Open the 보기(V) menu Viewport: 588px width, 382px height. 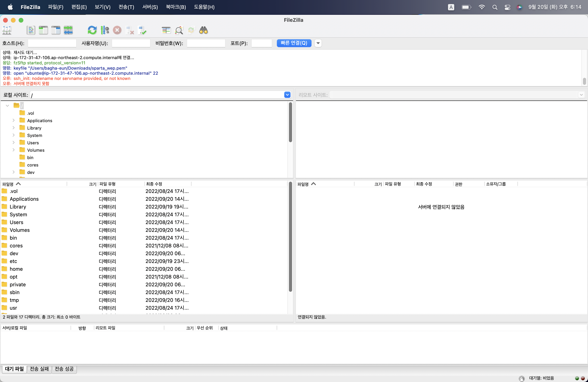(x=102, y=7)
